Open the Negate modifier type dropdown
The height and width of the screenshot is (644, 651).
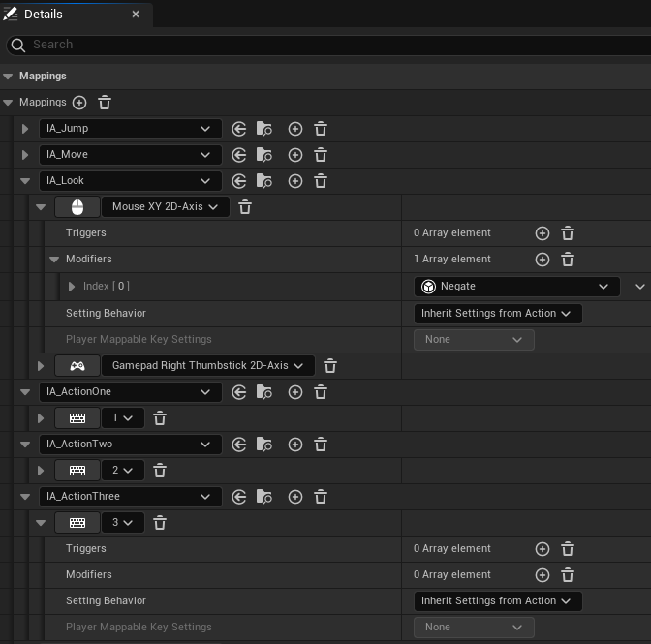pyautogui.click(x=516, y=287)
